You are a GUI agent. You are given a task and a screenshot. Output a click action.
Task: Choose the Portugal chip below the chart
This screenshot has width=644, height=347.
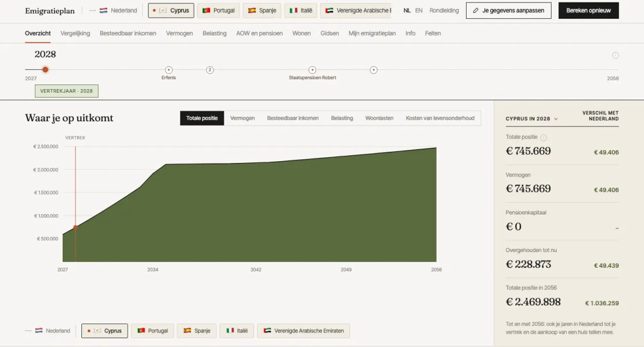pyautogui.click(x=152, y=331)
